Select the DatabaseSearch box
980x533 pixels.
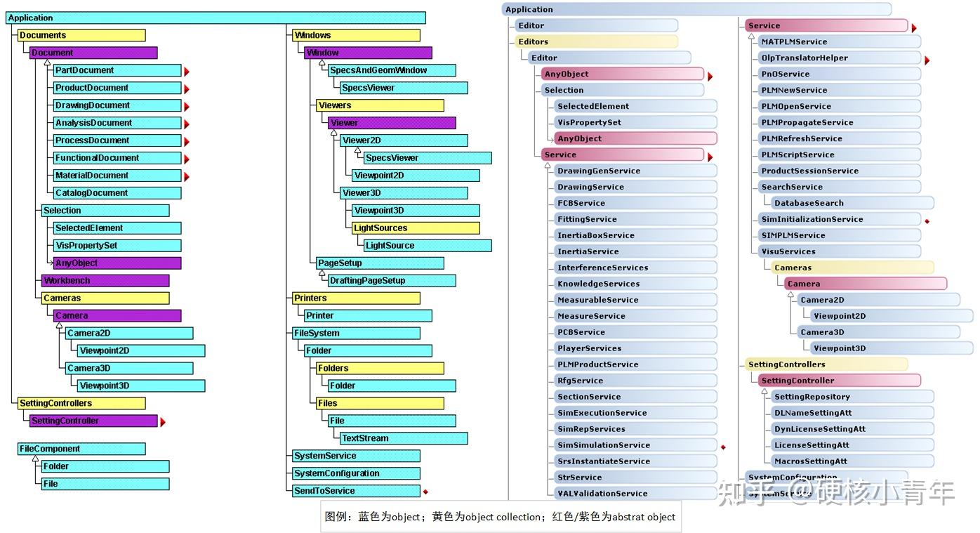(852, 203)
